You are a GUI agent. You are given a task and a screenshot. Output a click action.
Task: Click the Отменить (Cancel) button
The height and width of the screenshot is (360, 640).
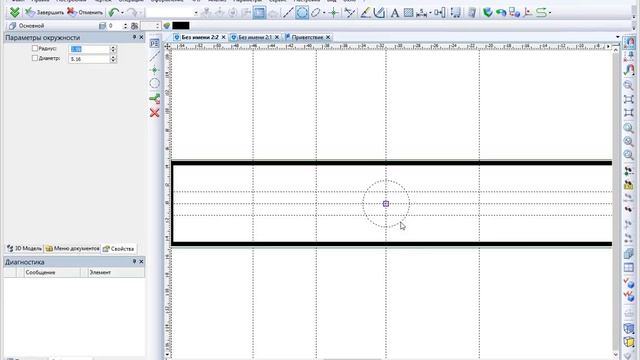click(x=85, y=12)
